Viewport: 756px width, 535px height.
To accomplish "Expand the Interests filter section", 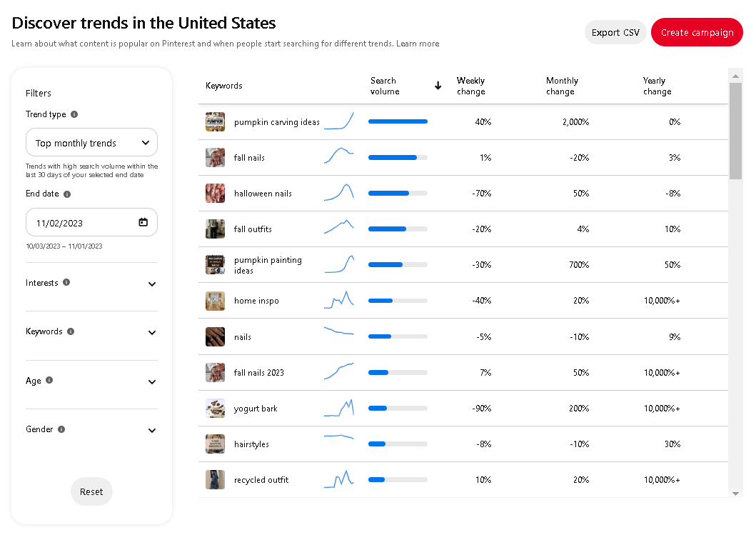I will click(x=151, y=284).
